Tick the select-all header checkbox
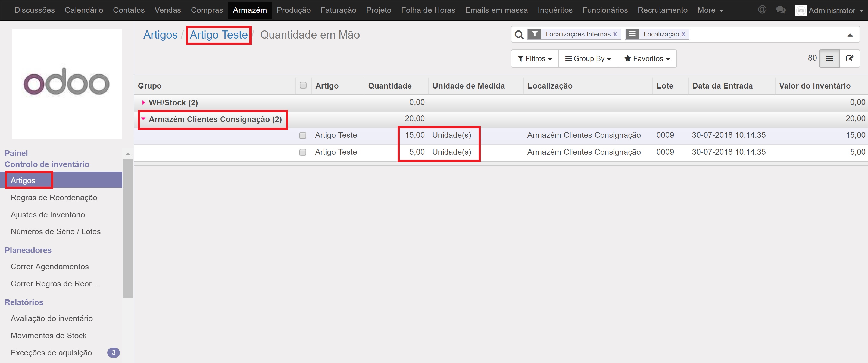Image resolution: width=868 pixels, height=363 pixels. [303, 85]
